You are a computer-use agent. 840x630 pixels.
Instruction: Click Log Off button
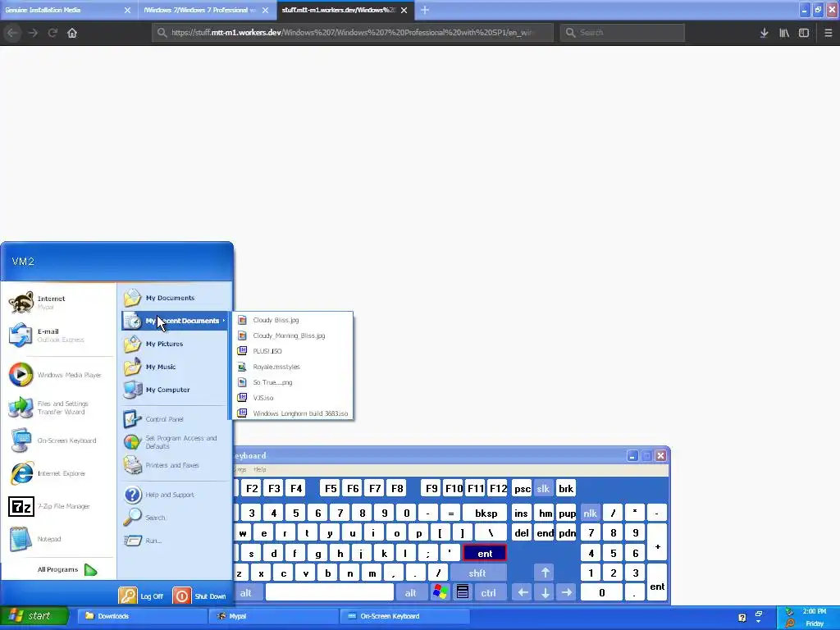[141, 596]
